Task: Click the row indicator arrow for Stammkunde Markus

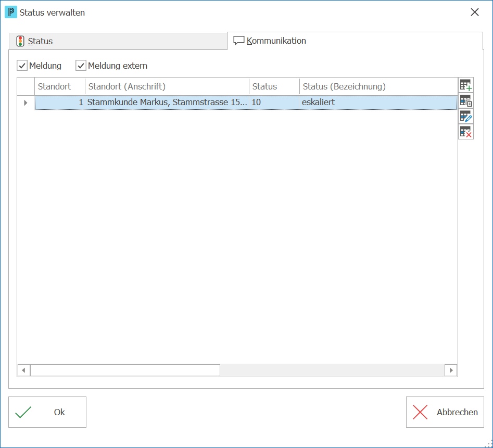Action: click(x=26, y=103)
